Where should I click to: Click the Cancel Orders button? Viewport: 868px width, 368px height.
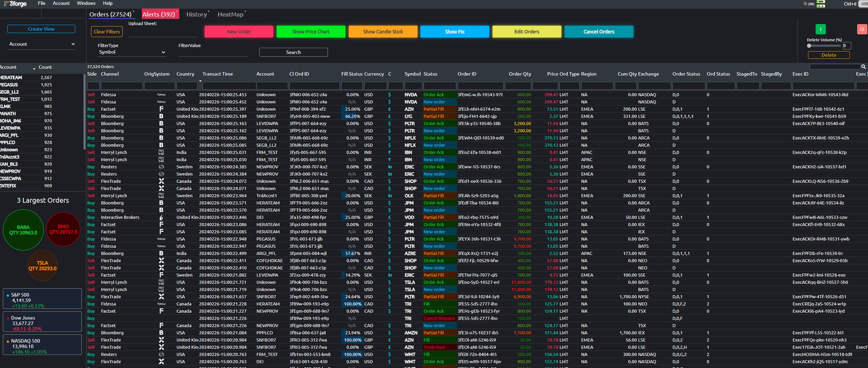coord(599,32)
